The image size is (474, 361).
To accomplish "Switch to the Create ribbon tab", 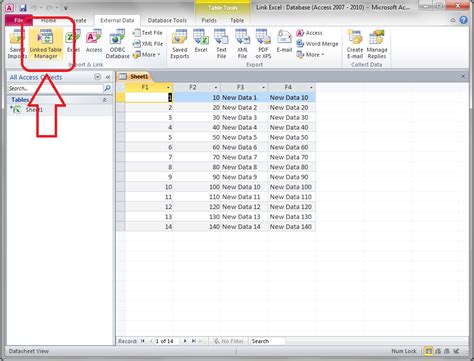I will (x=79, y=20).
